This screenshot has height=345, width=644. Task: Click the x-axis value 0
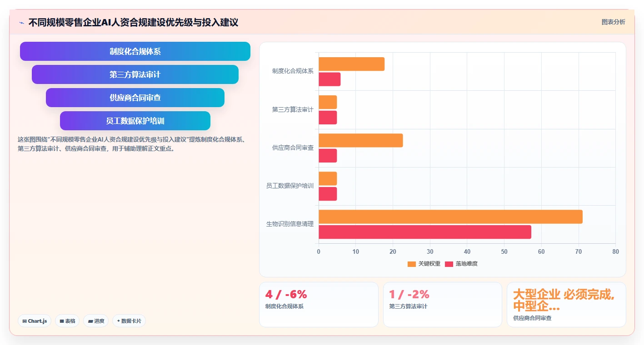319,251
